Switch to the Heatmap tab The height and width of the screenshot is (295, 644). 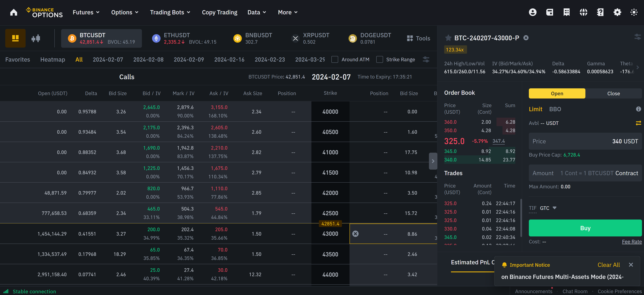pos(52,59)
